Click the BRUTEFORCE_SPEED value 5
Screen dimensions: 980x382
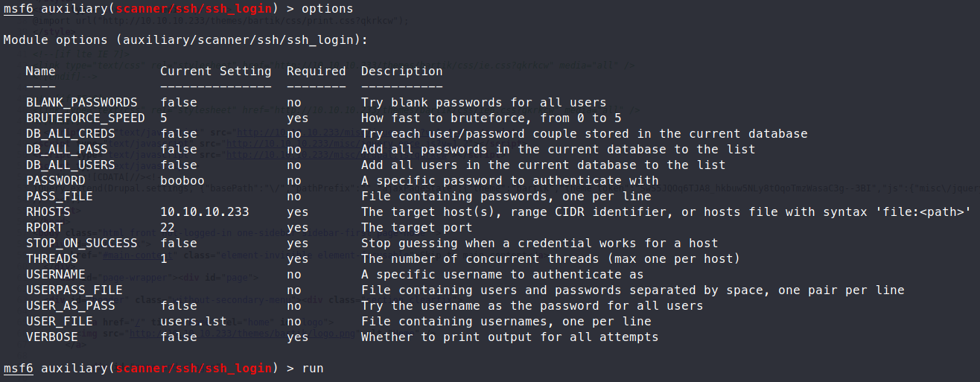[164, 118]
